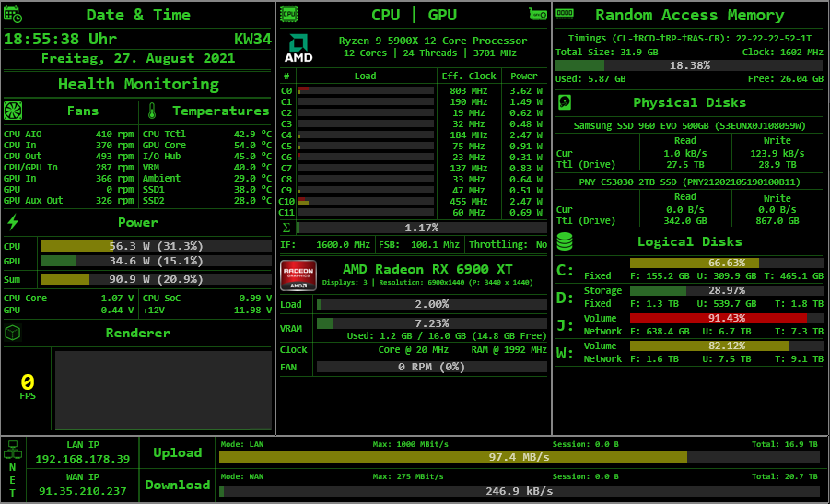Click the AMD Radeon RX 6900 XT title
Image resolution: width=830 pixels, height=504 pixels.
(427, 269)
